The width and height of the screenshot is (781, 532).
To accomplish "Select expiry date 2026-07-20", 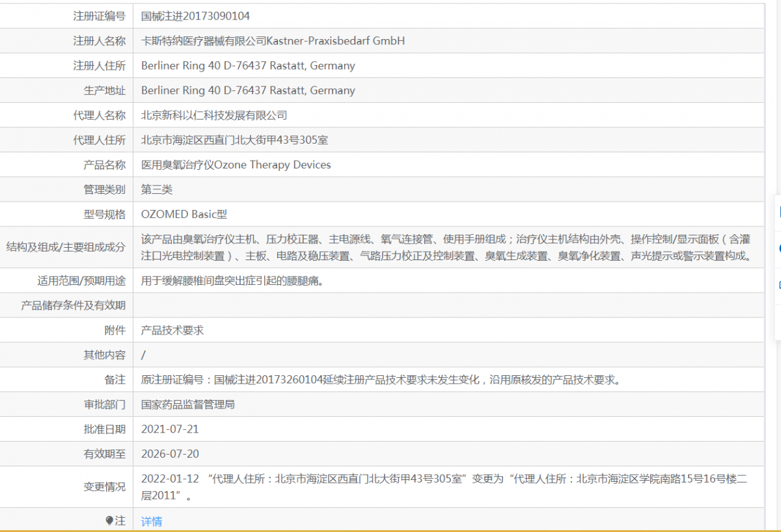I will click(x=170, y=454).
